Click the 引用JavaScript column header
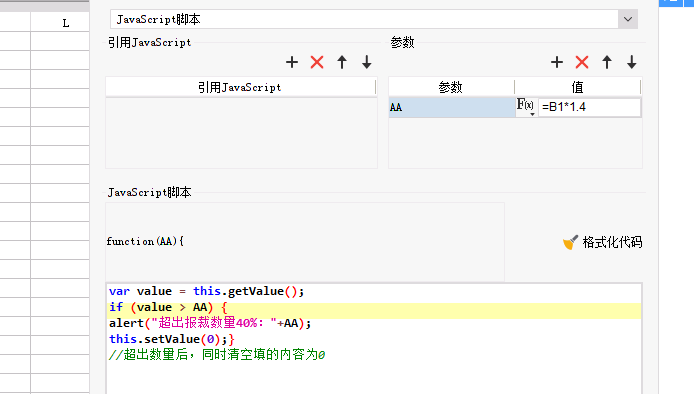The width and height of the screenshot is (694, 394). pos(240,87)
